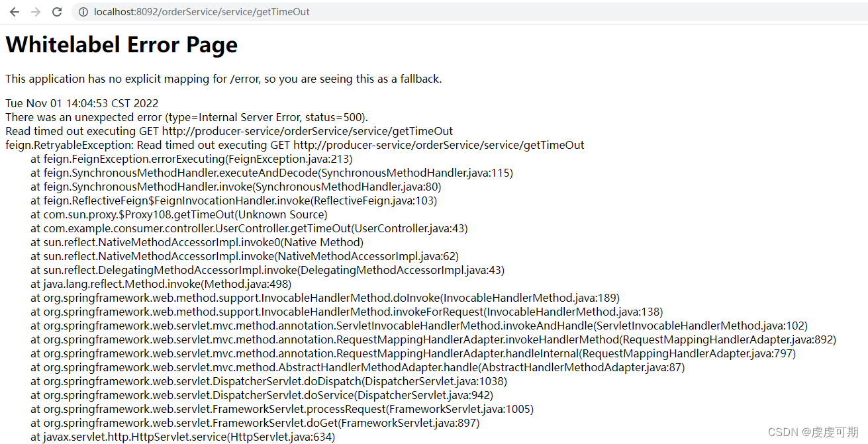Click the browser back arrow
The height and width of the screenshot is (444, 868).
15,12
